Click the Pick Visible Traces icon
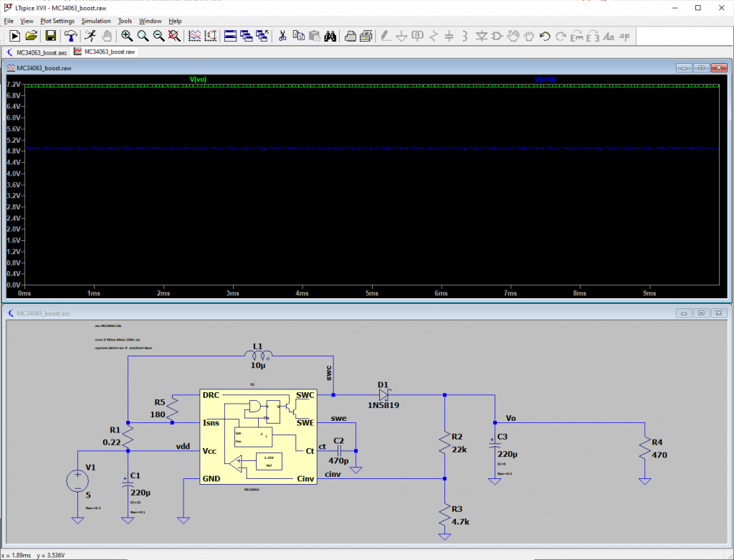The height and width of the screenshot is (560, 734). tap(194, 36)
